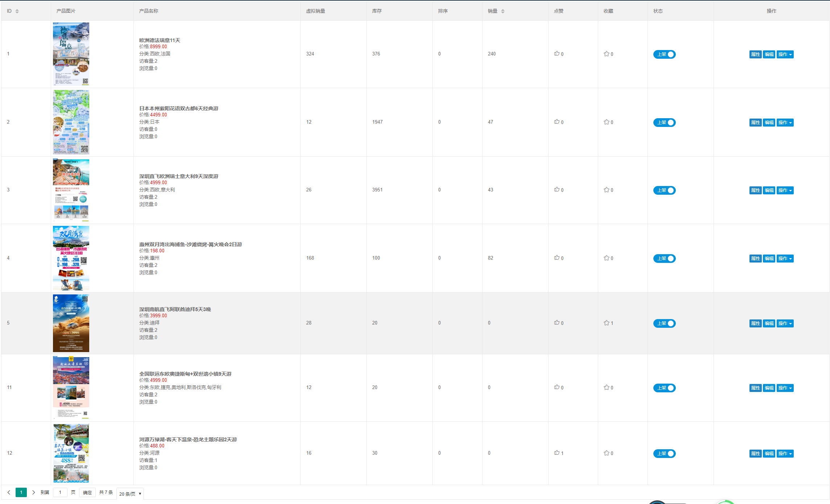Click 属性 button for 欧洲德法瑞意11天
The height and width of the screenshot is (504, 830).
tap(756, 54)
